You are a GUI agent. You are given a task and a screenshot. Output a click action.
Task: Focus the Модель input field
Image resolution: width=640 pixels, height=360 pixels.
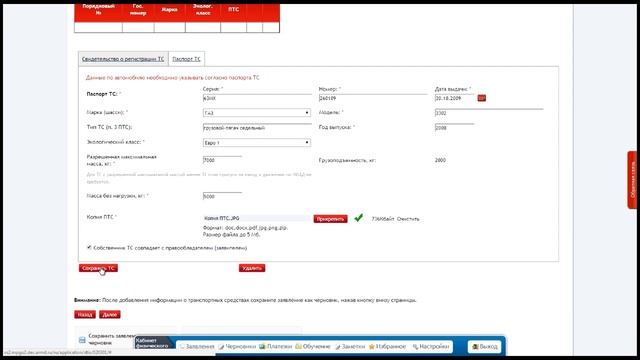pyautogui.click(x=489, y=113)
